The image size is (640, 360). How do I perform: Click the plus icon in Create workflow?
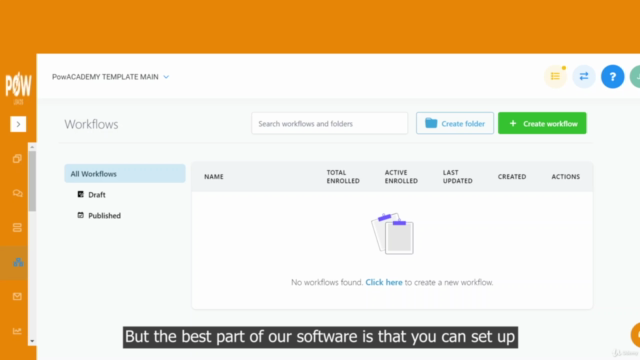[513, 123]
